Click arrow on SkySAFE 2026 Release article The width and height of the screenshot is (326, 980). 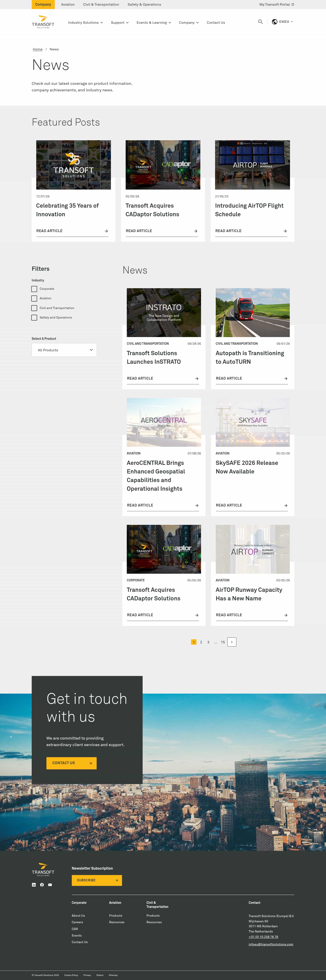coord(286,505)
